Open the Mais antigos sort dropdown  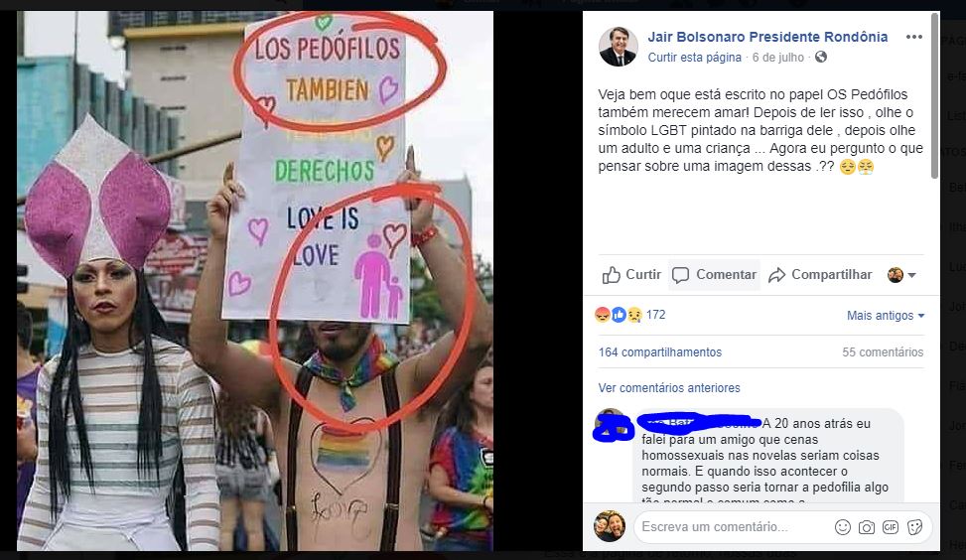click(886, 316)
